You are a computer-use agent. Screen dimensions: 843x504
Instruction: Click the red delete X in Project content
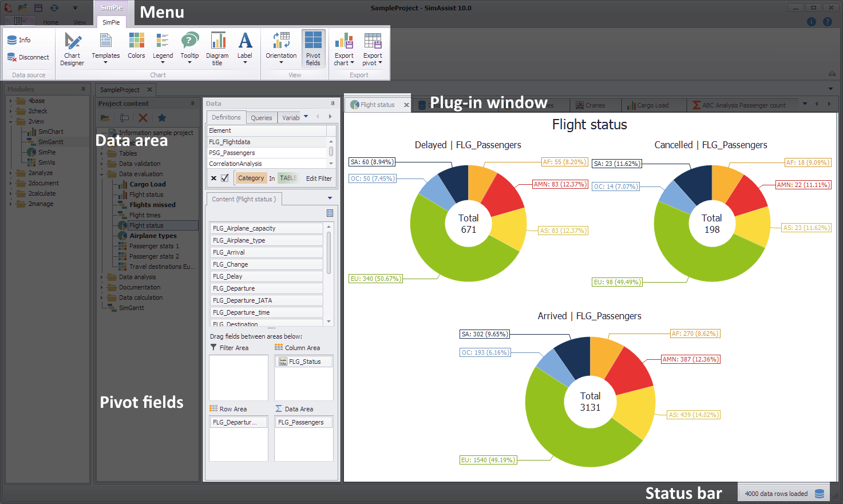(x=143, y=118)
